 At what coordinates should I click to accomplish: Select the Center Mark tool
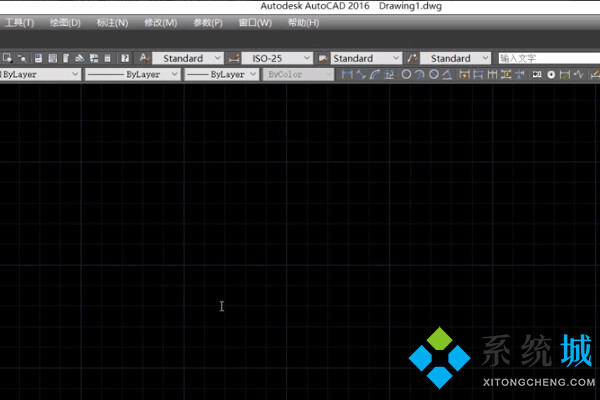(x=551, y=75)
